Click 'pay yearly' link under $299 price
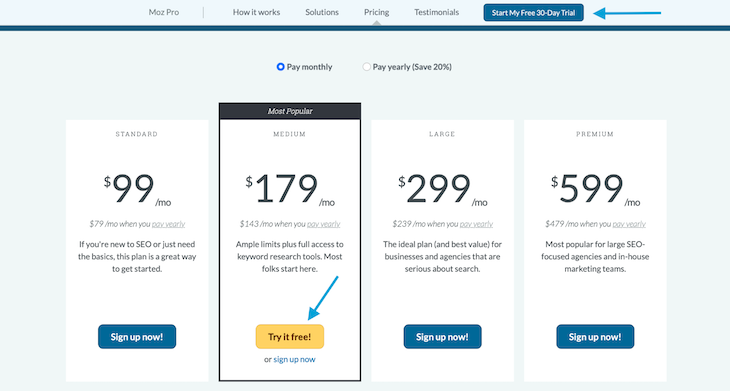Viewport: 730px width, 391px height. pyautogui.click(x=476, y=224)
